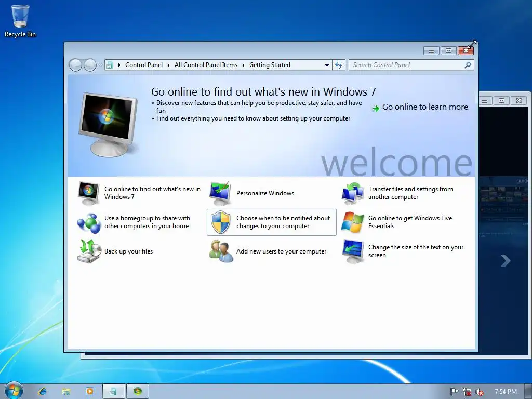Maximize the background Media Center window
532x399 pixels.
pyautogui.click(x=501, y=101)
